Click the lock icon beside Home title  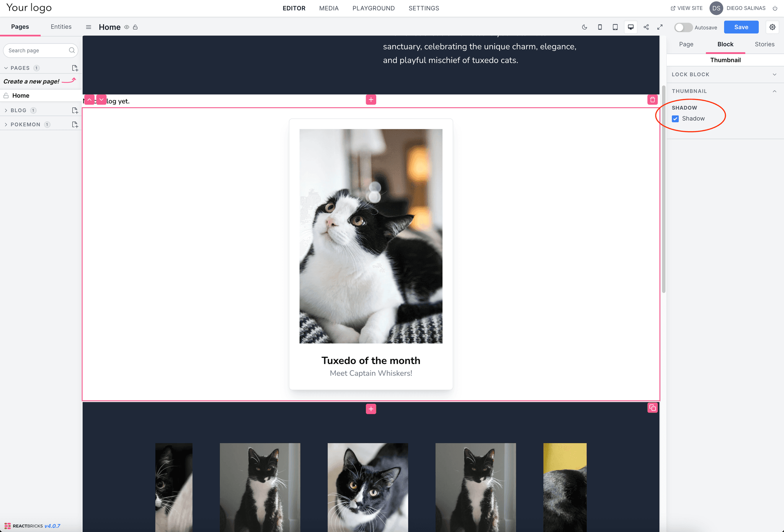point(135,27)
